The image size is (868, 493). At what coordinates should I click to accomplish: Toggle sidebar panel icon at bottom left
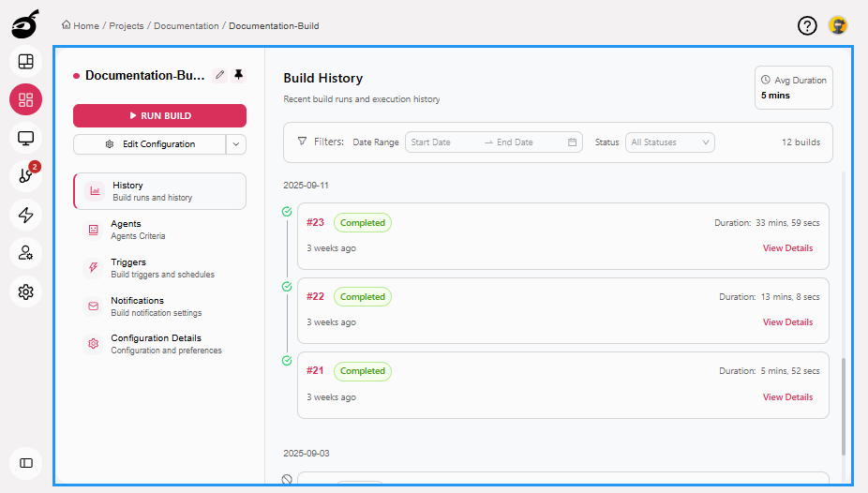tap(25, 463)
